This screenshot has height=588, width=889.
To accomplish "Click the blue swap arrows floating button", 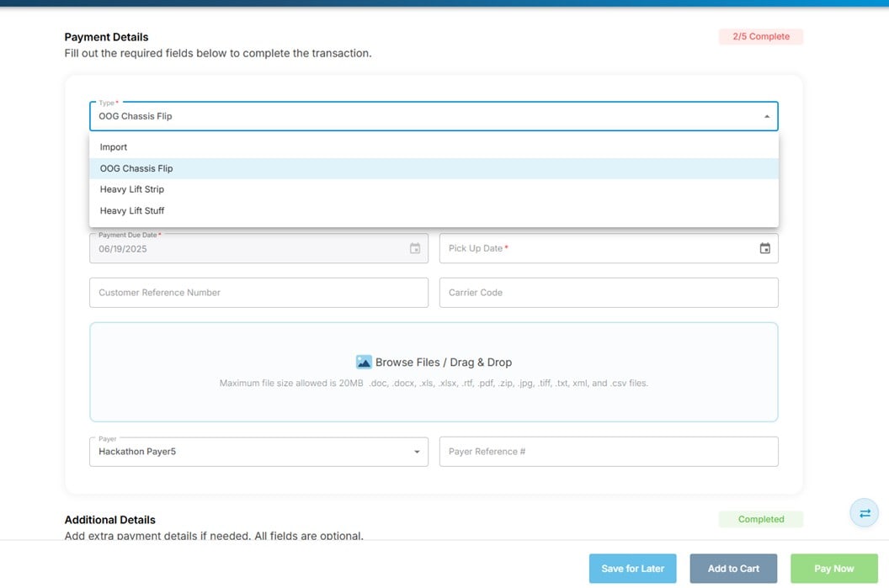I will [x=864, y=513].
